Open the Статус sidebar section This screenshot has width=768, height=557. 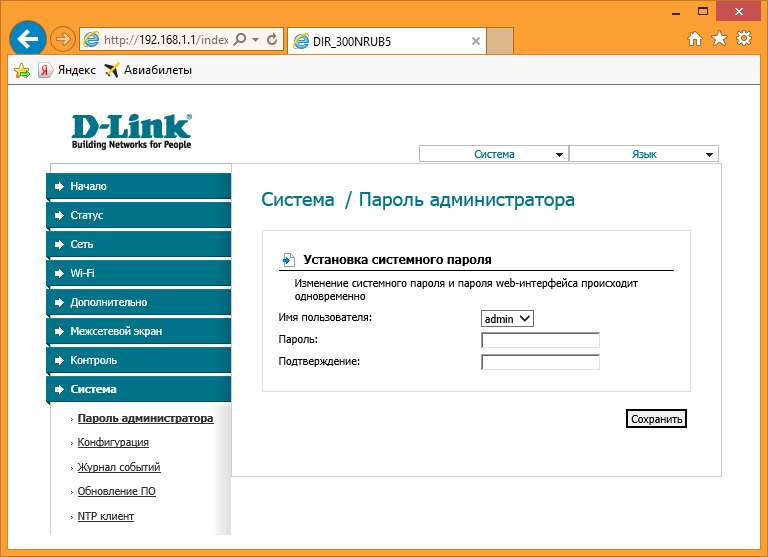click(x=139, y=215)
